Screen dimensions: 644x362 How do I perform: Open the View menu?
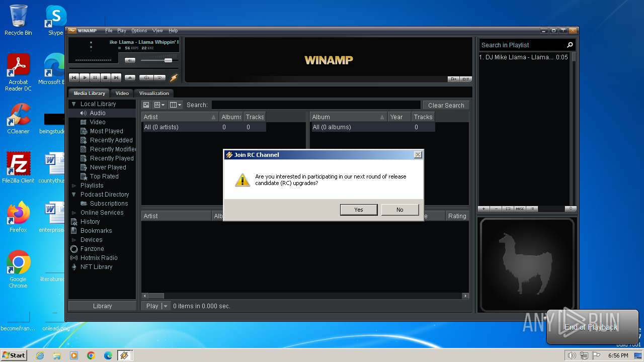click(x=157, y=31)
